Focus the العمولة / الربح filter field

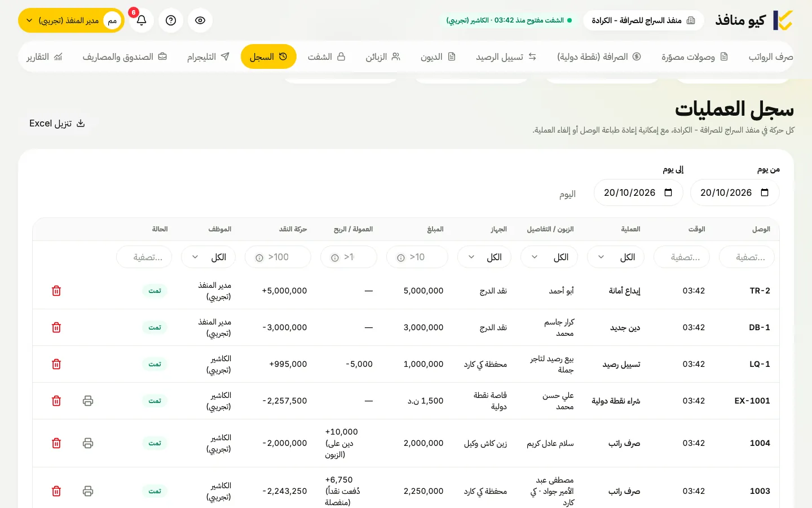(348, 257)
